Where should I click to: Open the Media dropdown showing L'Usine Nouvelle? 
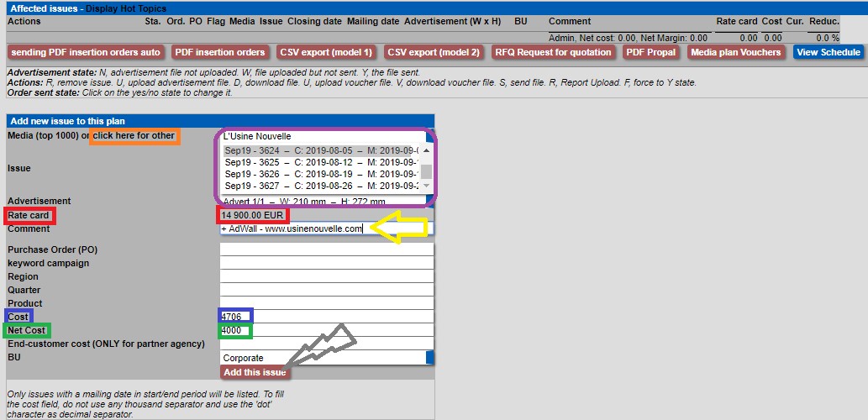click(324, 136)
